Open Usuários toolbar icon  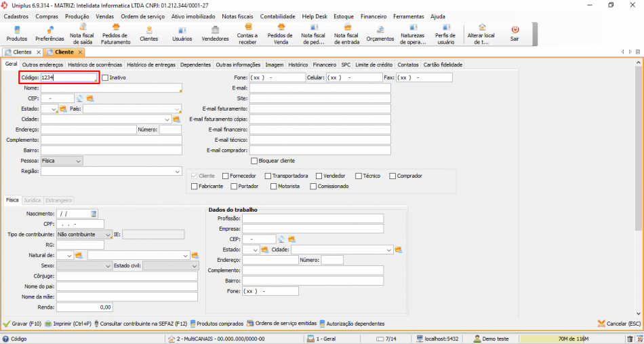pos(182,34)
